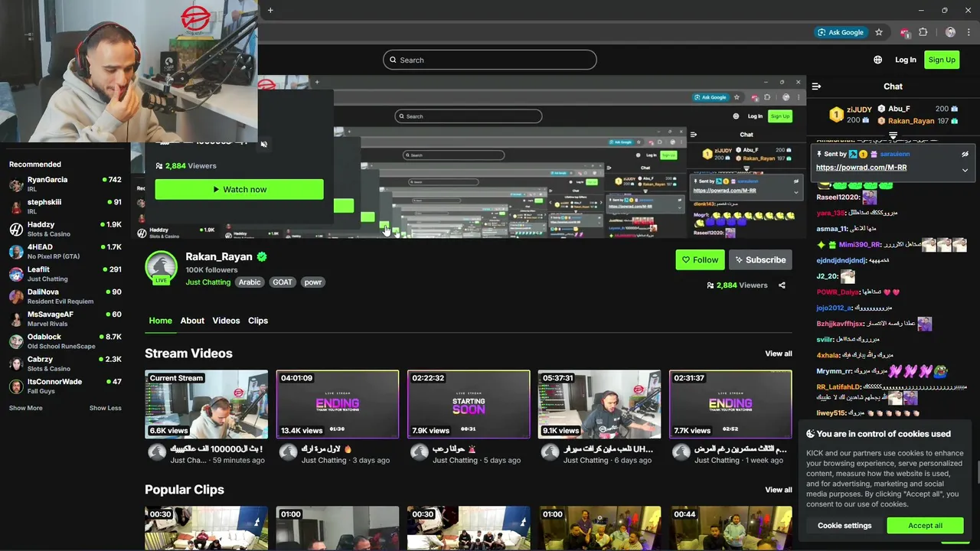Click Abu_F rank two leaderboard entry
The image size is (980, 551).
point(918,109)
